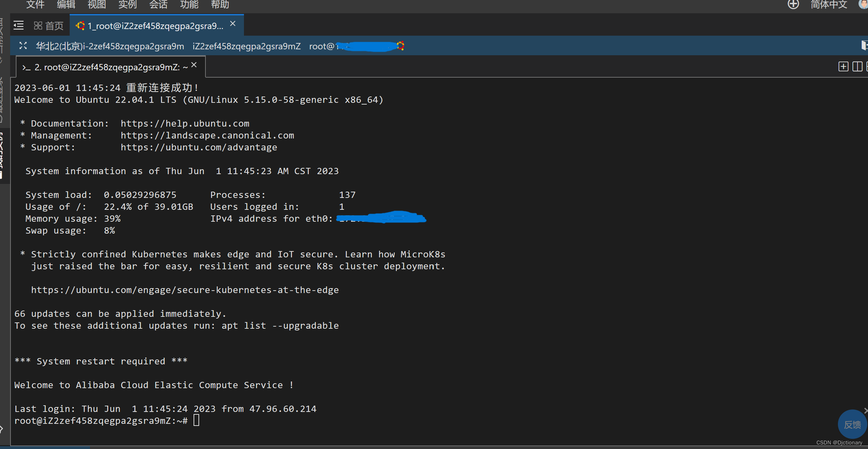Open the 视图 menu
Viewport: 868px width, 449px height.
97,5
